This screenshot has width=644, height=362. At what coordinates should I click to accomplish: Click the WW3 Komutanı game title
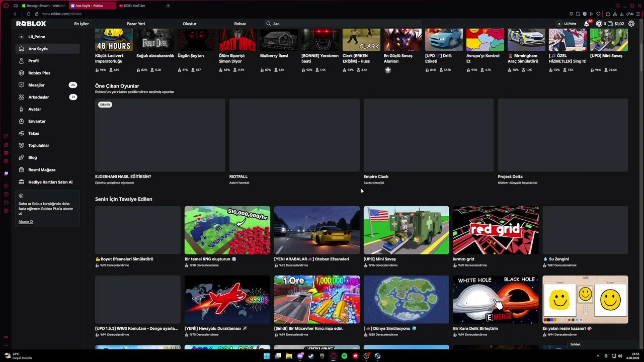136,328
